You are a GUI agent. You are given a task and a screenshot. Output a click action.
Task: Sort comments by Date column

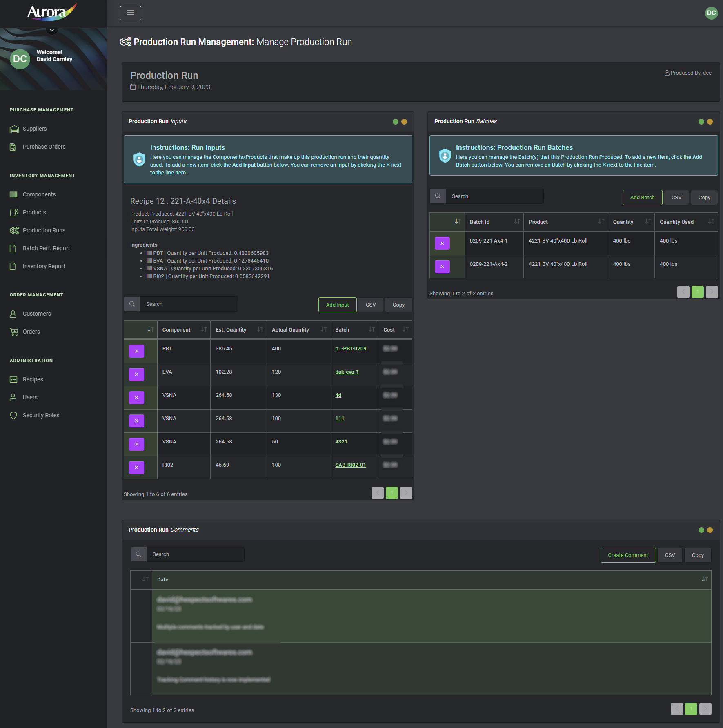[x=432, y=580]
